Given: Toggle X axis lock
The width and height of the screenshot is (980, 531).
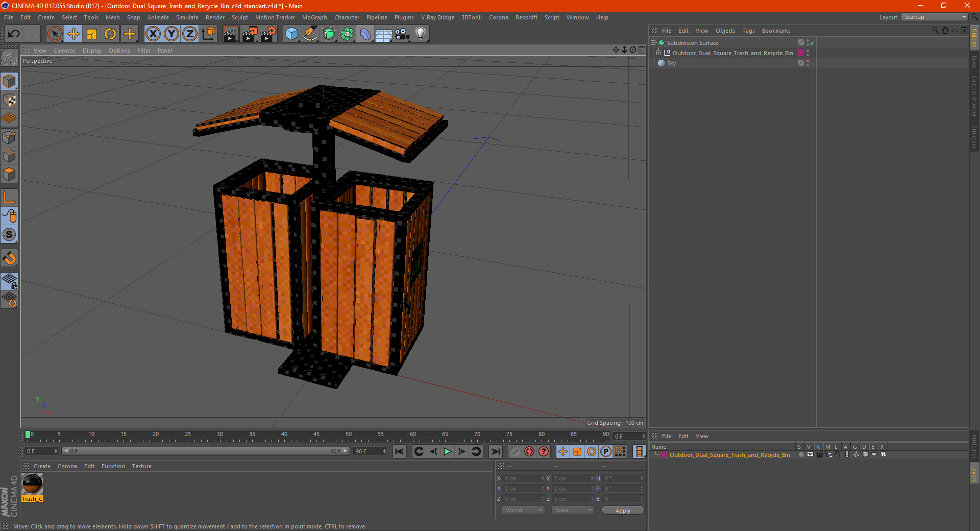Looking at the screenshot, I should pyautogui.click(x=153, y=34).
